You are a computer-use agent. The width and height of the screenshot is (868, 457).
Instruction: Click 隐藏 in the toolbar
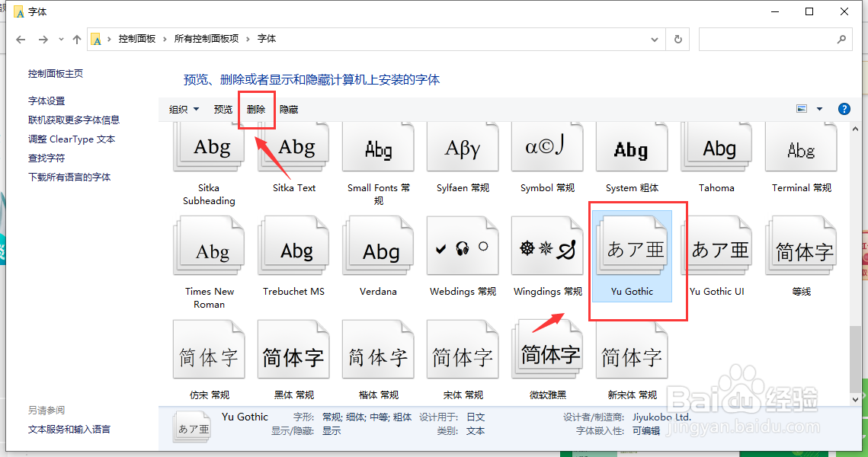point(289,110)
